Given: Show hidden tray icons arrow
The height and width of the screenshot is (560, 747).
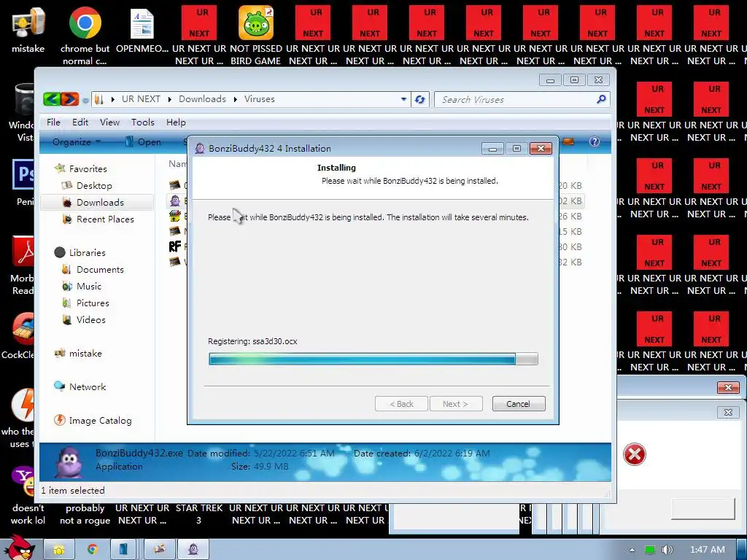Looking at the screenshot, I should [632, 550].
